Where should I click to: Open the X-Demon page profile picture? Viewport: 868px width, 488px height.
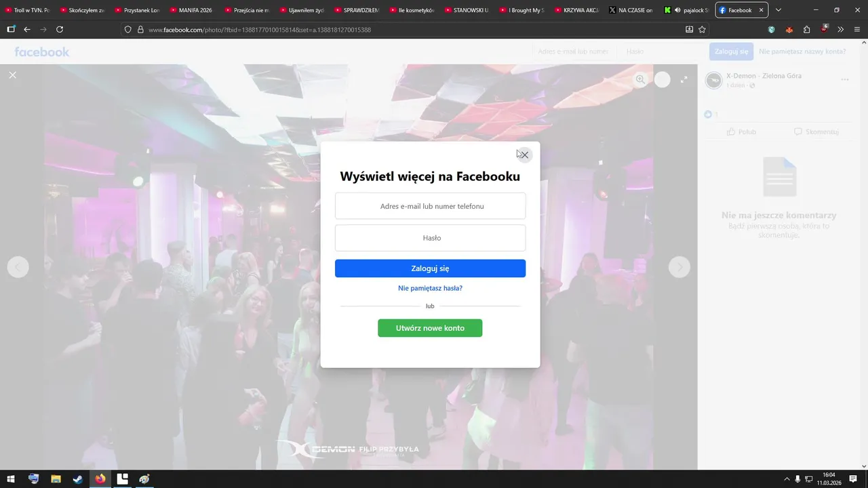click(x=713, y=80)
